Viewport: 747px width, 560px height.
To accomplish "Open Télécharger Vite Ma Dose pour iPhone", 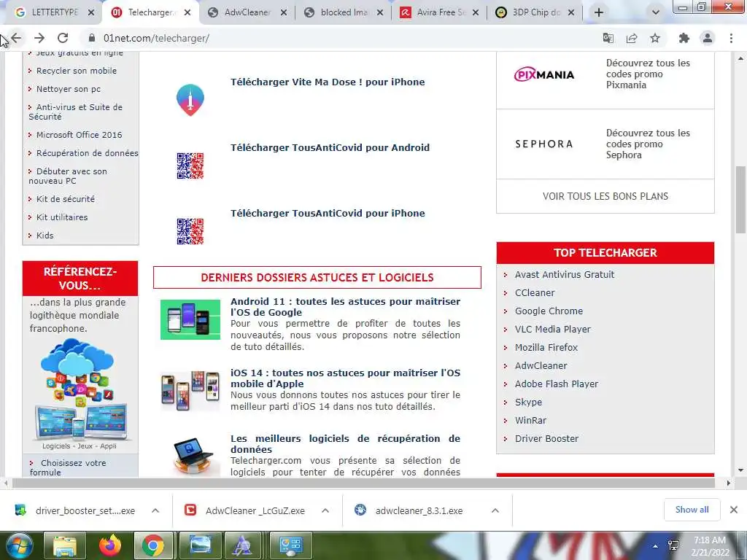I will (328, 82).
